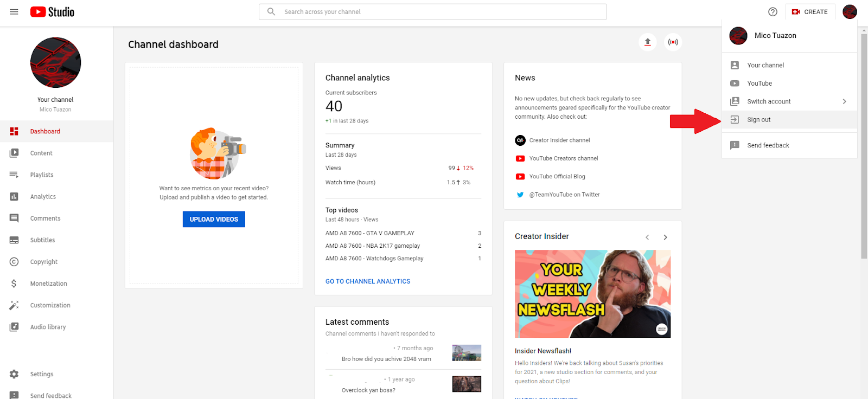Click the Copyright circle icon
Image resolution: width=868 pixels, height=399 pixels.
coord(14,262)
